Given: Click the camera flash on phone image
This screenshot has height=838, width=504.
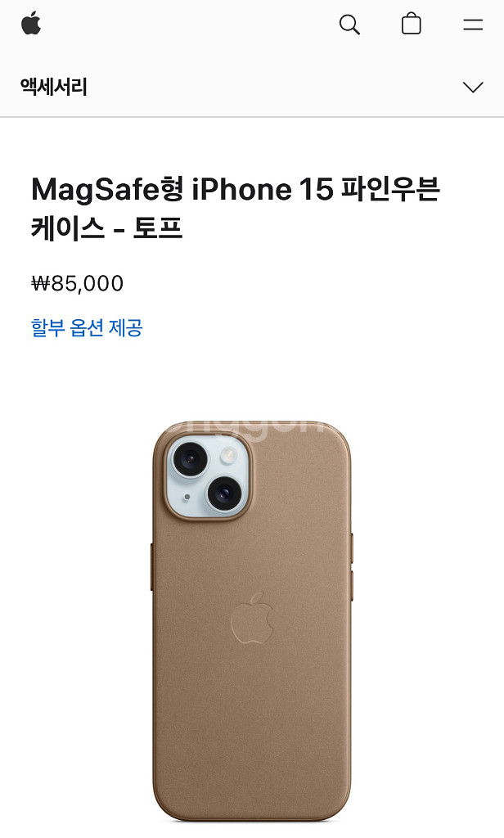Looking at the screenshot, I should [x=229, y=455].
